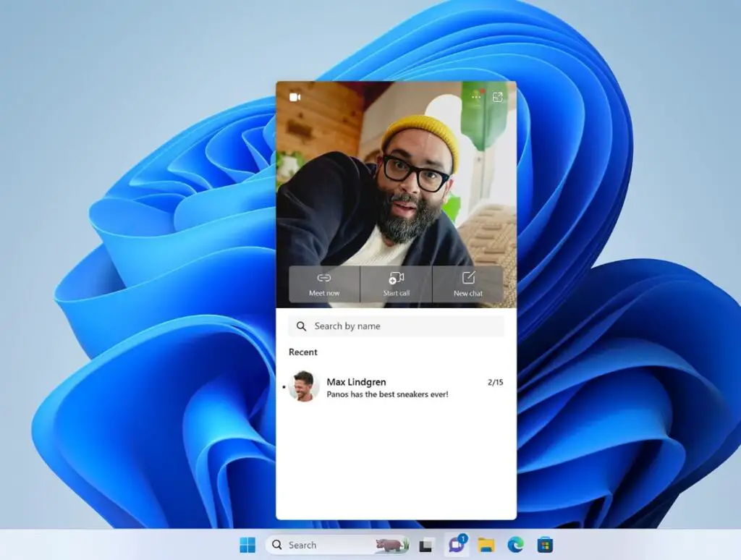The image size is (741, 560).
Task: Click the Task View taskbar icon
Action: point(425,545)
